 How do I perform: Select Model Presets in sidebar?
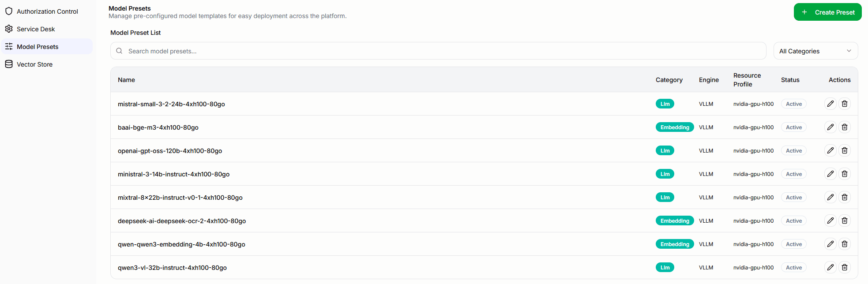[x=47, y=46]
